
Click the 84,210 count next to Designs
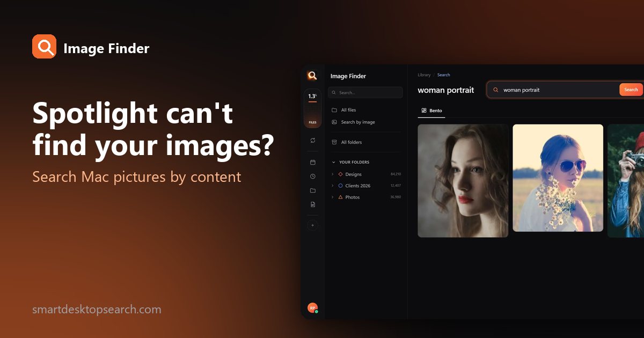(x=396, y=174)
